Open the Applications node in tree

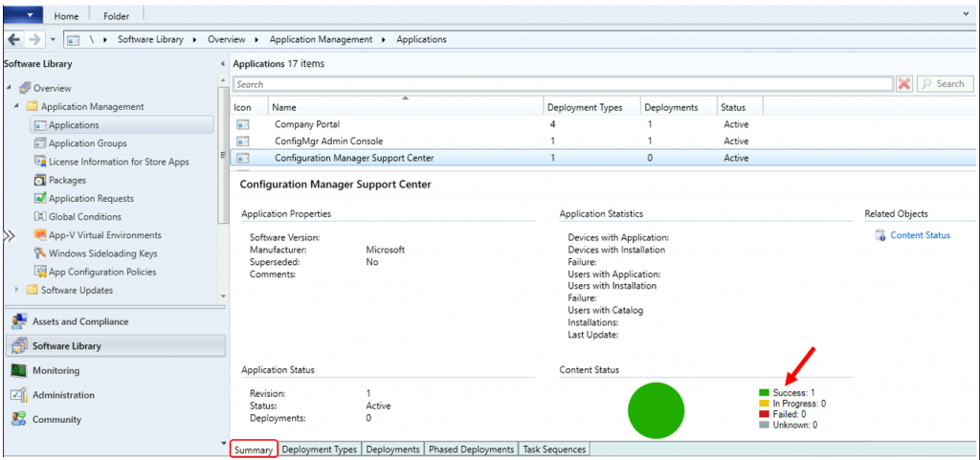(122, 125)
